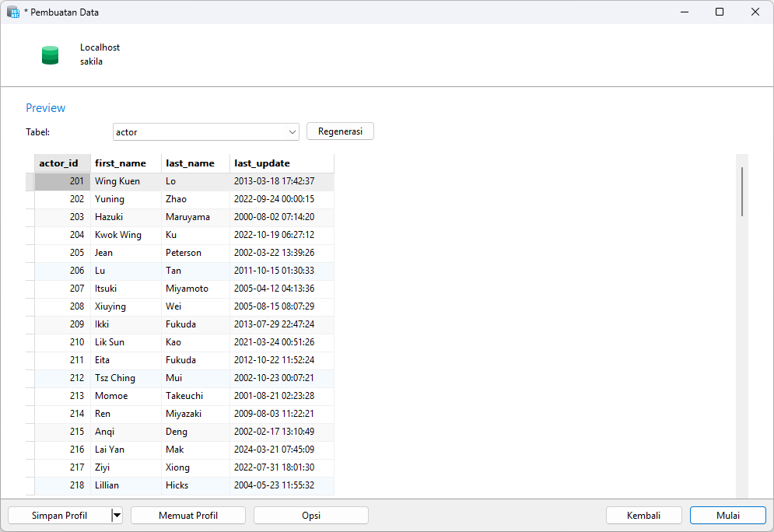The image size is (774, 532).
Task: Select the cell 'Xiuying'
Action: pyautogui.click(x=126, y=306)
